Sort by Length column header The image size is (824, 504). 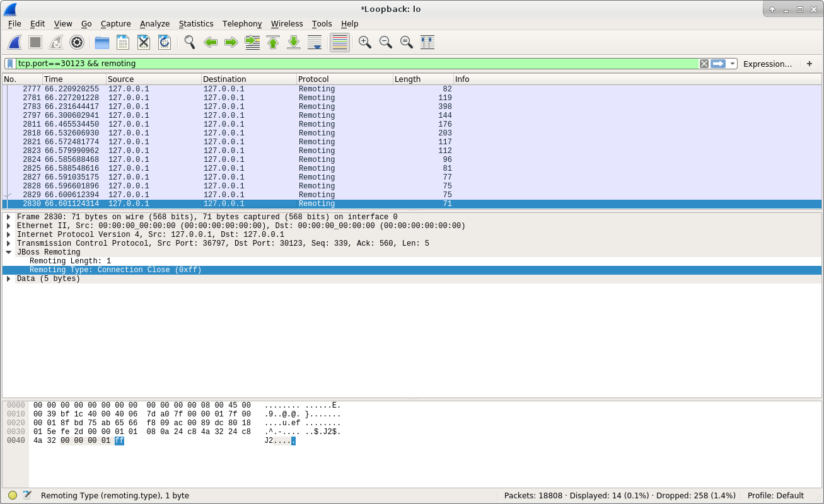(x=423, y=79)
